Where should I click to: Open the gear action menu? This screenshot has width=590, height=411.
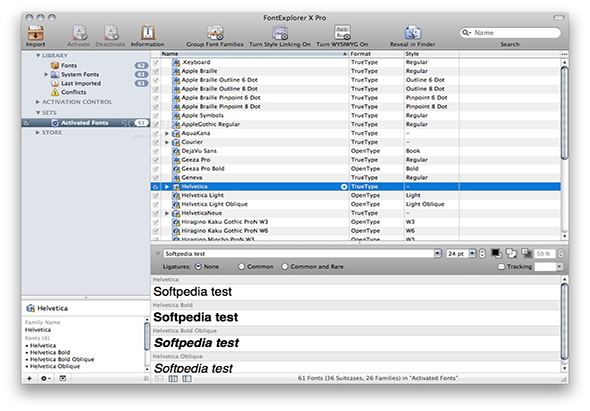(x=46, y=378)
